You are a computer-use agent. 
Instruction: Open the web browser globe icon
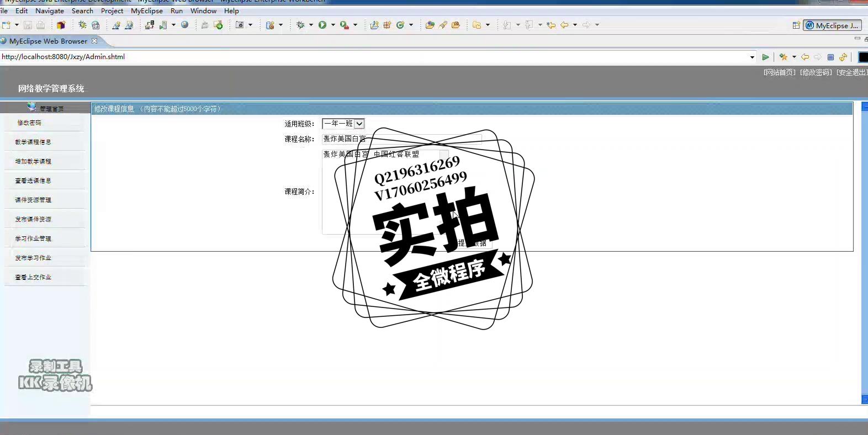pyautogui.click(x=185, y=25)
